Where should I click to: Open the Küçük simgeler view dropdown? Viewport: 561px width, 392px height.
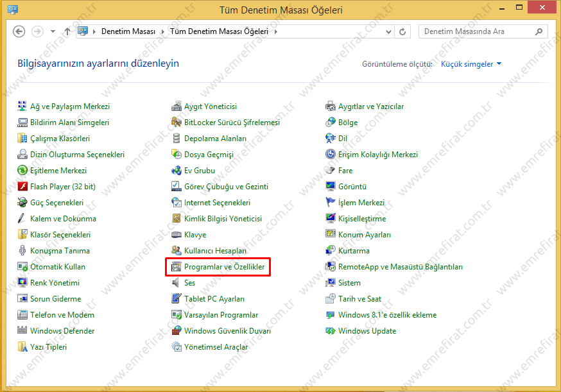pos(471,64)
